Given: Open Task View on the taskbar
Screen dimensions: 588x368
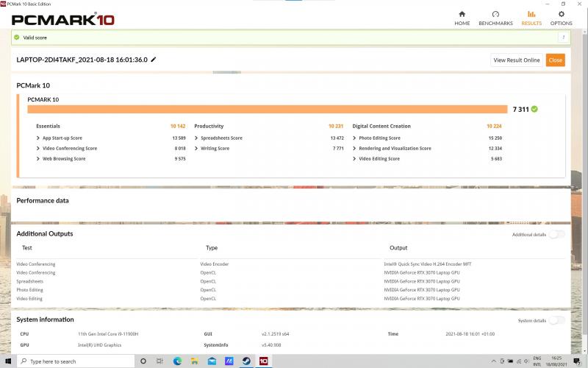Looking at the screenshot, I should [x=159, y=361].
